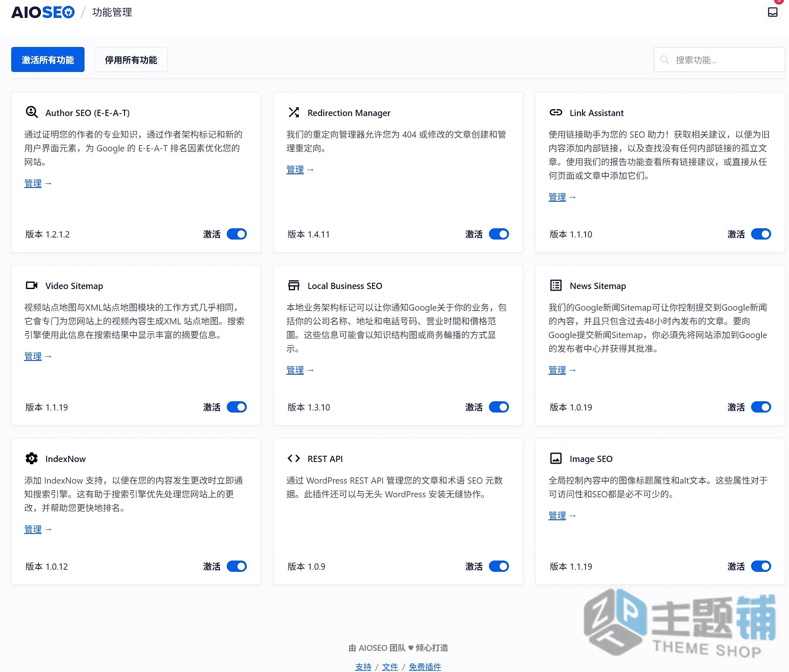Turn off the Link Assistant switch

pyautogui.click(x=761, y=234)
